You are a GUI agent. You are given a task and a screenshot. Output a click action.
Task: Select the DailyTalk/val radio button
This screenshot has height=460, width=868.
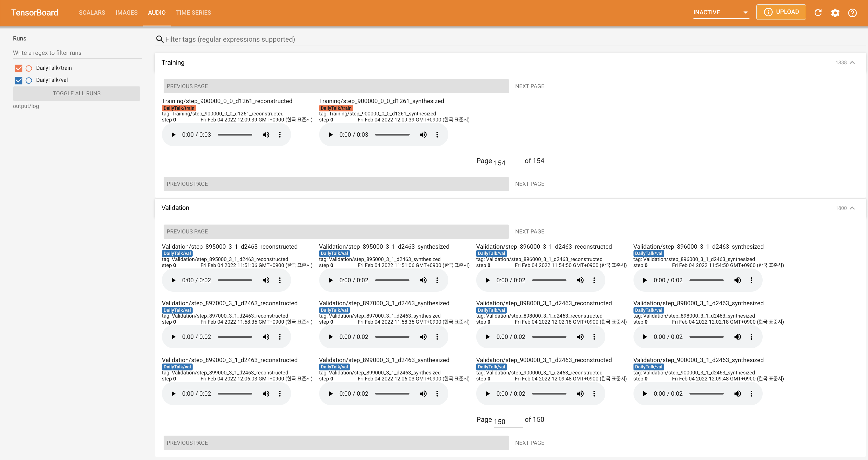click(x=29, y=80)
